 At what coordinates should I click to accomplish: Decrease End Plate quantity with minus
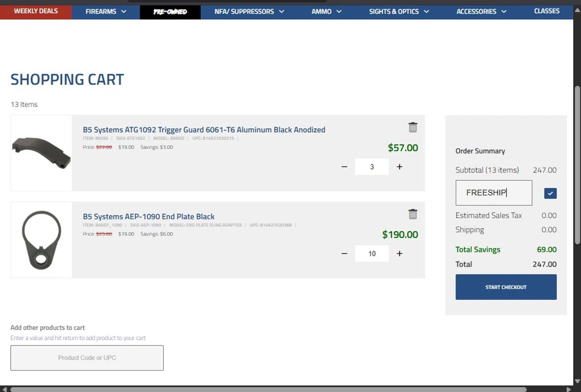pyautogui.click(x=344, y=253)
